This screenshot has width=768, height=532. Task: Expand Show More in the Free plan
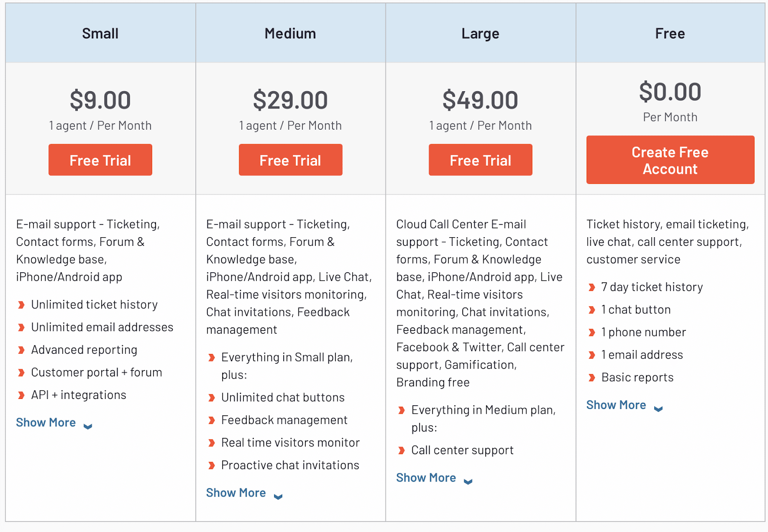click(x=616, y=405)
